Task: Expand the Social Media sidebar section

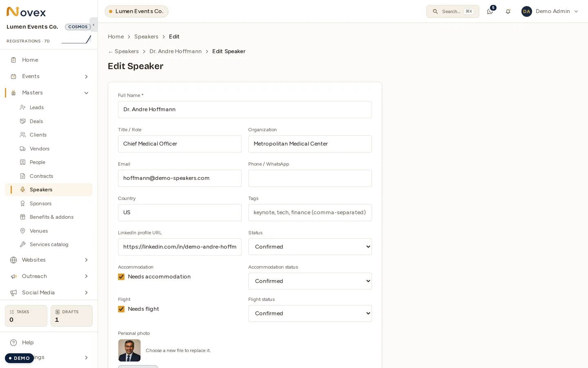Action: click(49, 293)
